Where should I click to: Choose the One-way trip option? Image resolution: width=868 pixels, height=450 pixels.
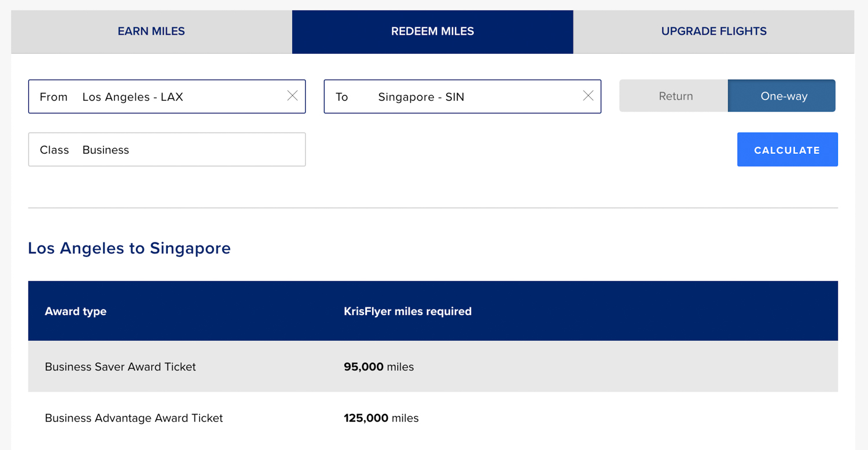coord(782,96)
